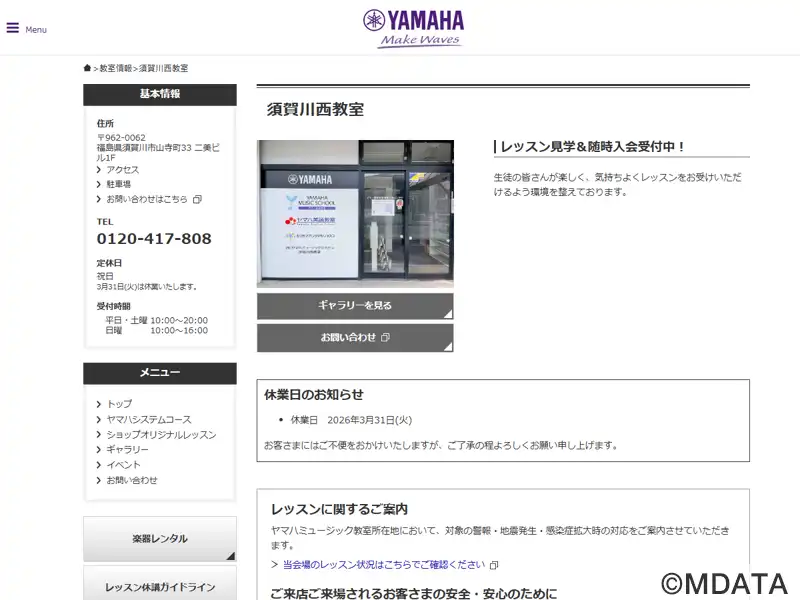Click the chevron before ギャラリー menu item

pos(98,450)
